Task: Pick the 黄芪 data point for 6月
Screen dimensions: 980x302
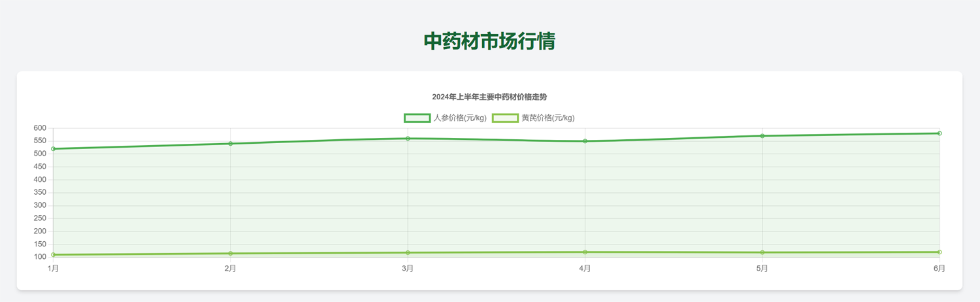Action: [939, 252]
